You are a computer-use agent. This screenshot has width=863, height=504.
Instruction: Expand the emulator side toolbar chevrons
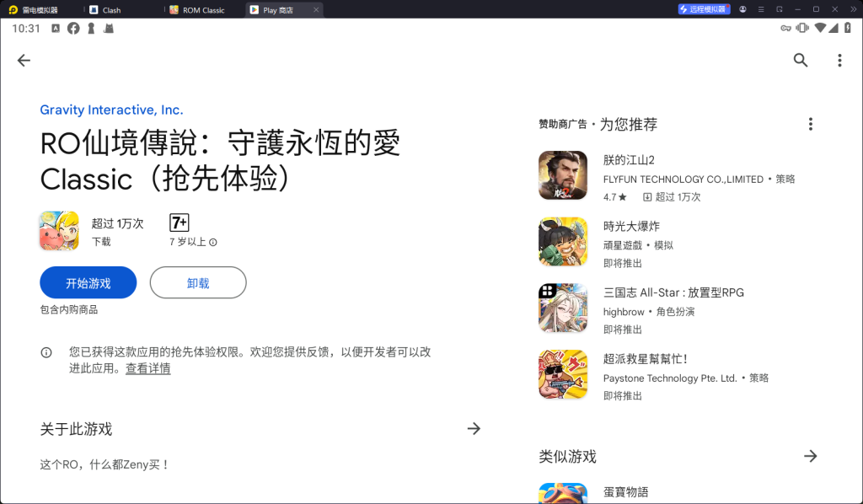pyautogui.click(x=854, y=9)
